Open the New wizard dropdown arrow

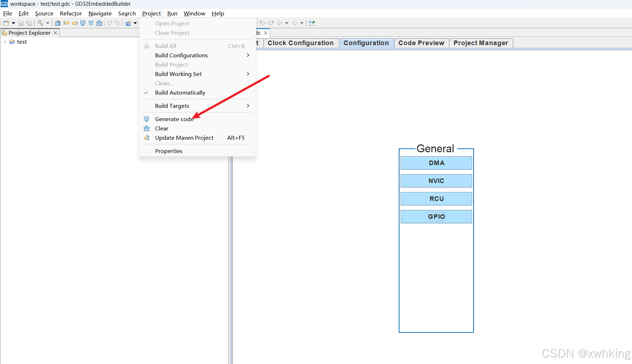[x=13, y=23]
